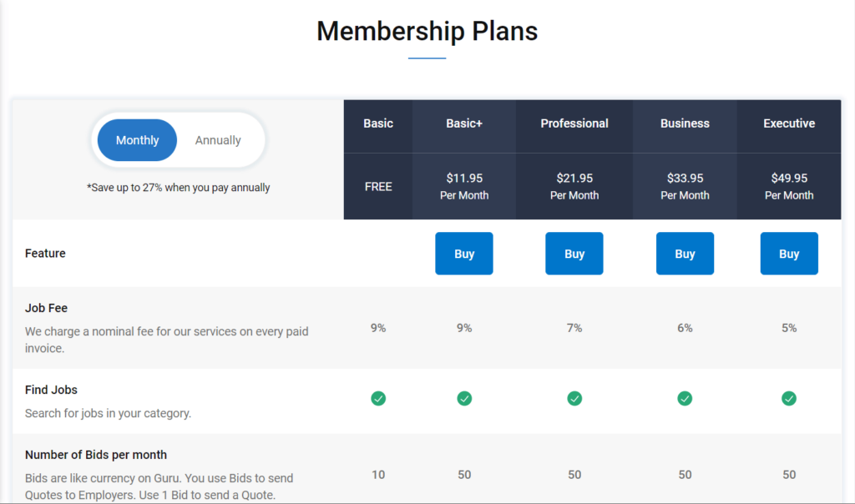Click the Feature column label

(x=45, y=254)
